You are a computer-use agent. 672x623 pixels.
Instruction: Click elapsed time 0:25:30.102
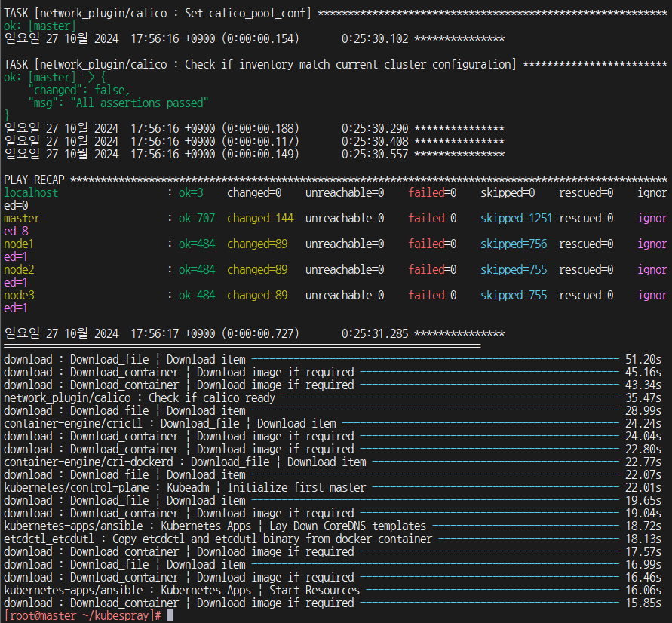[375, 39]
